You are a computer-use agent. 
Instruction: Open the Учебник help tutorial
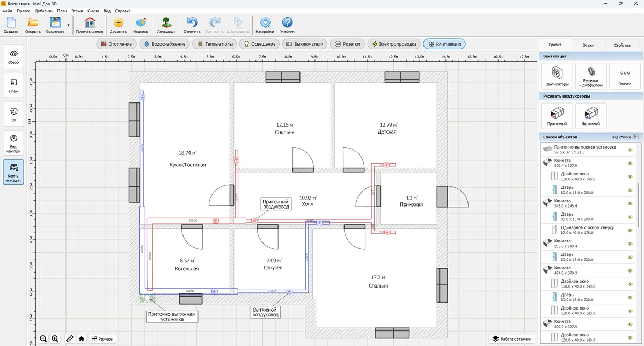point(287,25)
